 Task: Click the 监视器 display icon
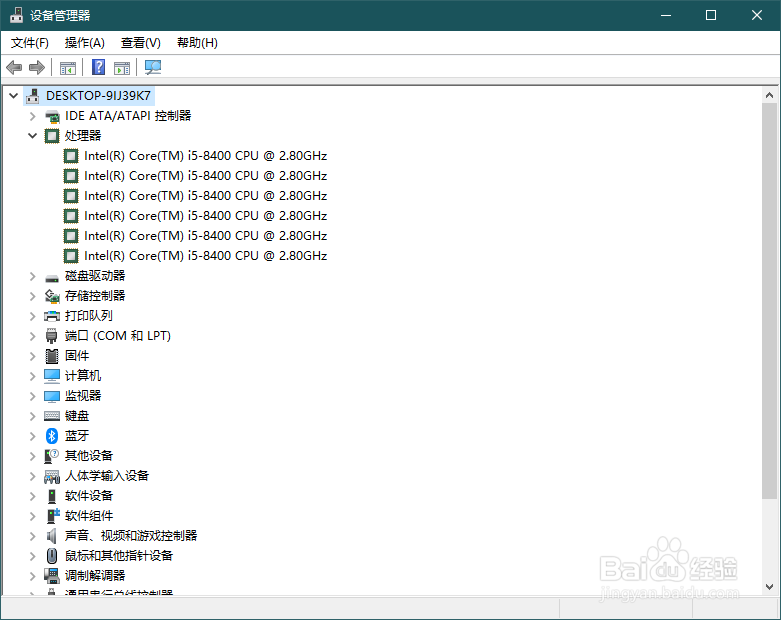52,396
